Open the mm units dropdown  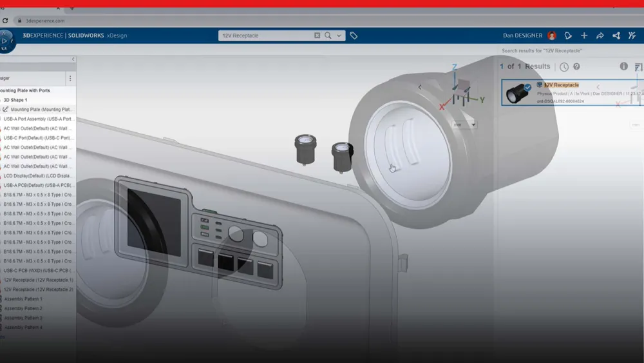coord(464,124)
